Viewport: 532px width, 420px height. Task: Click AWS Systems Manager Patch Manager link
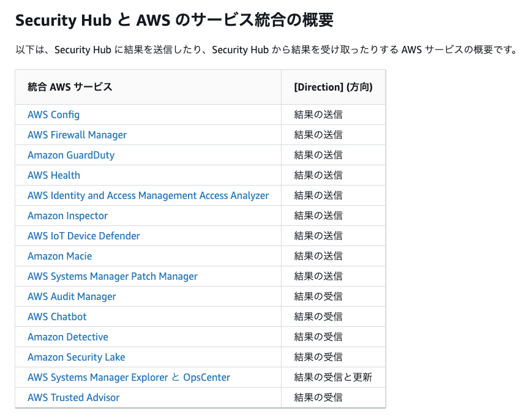click(x=113, y=276)
